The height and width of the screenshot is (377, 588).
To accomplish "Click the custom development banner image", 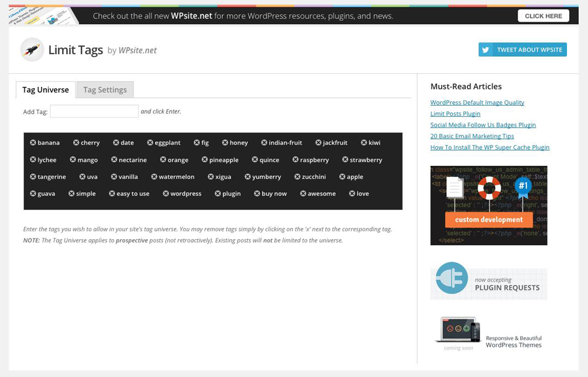I will 489,206.
